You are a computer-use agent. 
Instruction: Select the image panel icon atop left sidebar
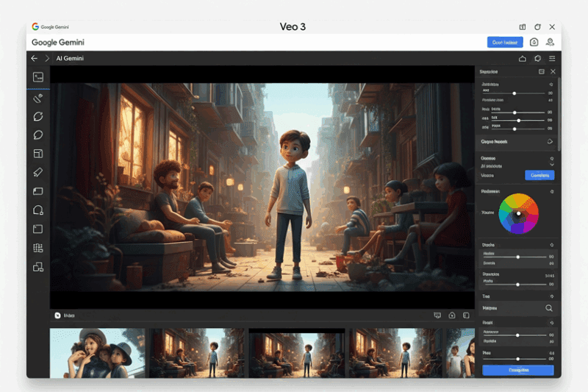pyautogui.click(x=38, y=77)
